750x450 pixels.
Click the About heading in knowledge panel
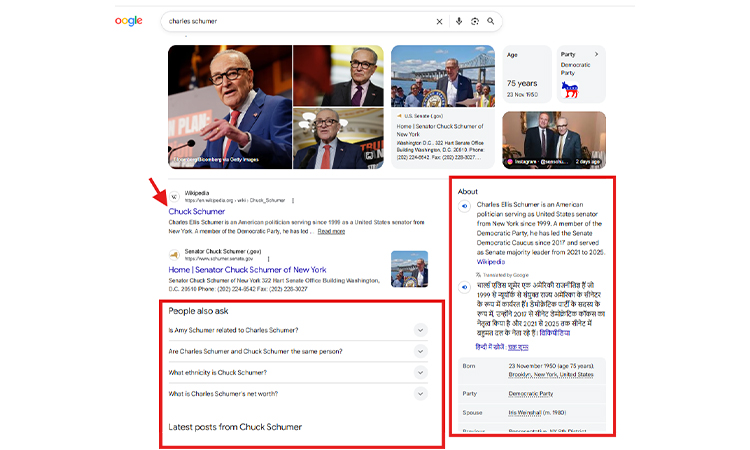[x=468, y=191]
